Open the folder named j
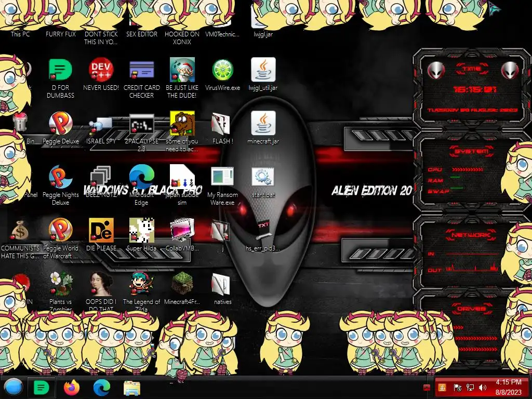This screenshot has height=399, width=532. pyautogui.click(x=221, y=231)
